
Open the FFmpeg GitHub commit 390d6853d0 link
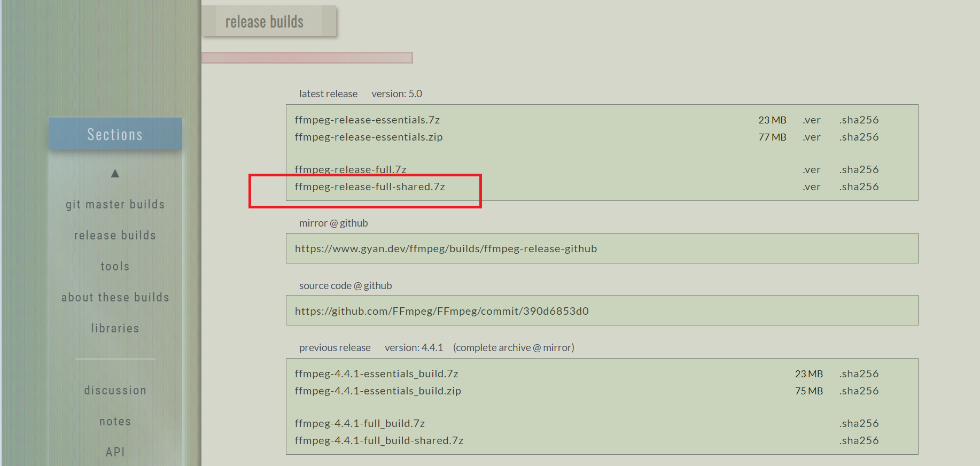click(441, 312)
